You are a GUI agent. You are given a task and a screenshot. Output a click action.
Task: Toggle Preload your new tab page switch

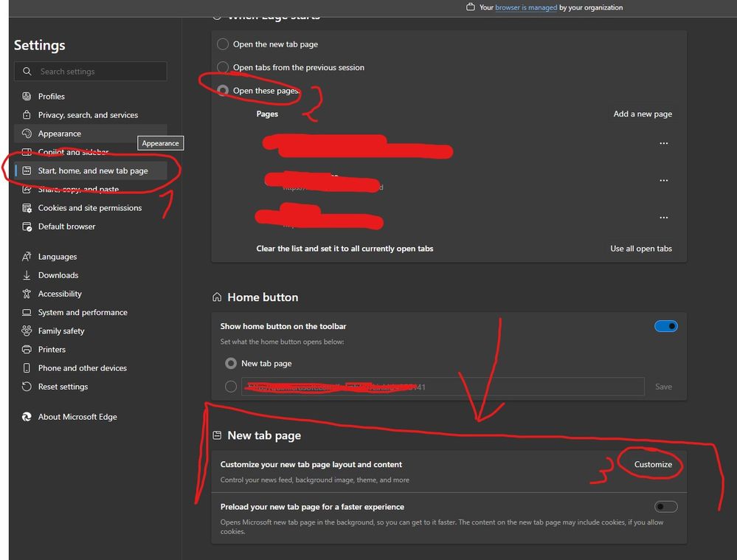point(665,506)
